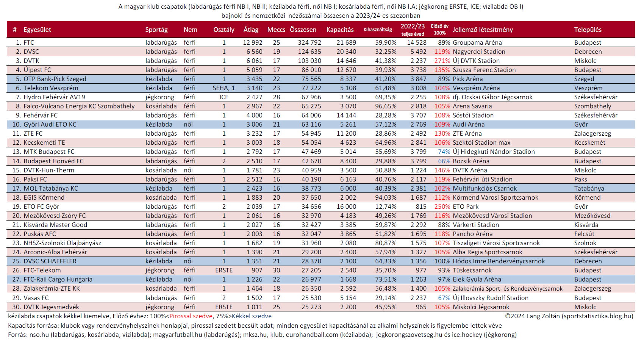Select the Bozsik Aréna venue cell

coord(471,161)
